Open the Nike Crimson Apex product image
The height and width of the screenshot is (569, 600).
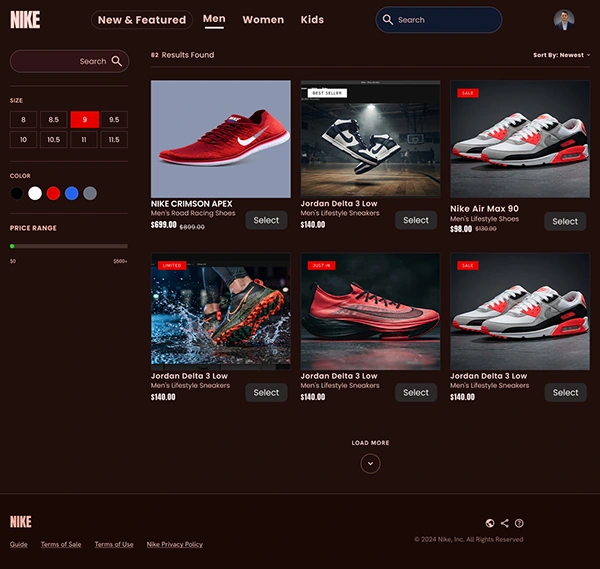[x=221, y=139]
